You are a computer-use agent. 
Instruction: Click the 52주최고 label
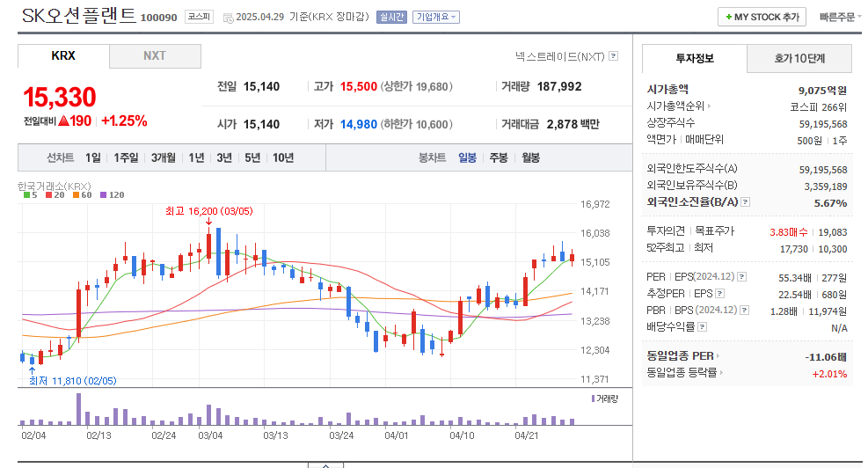[666, 247]
